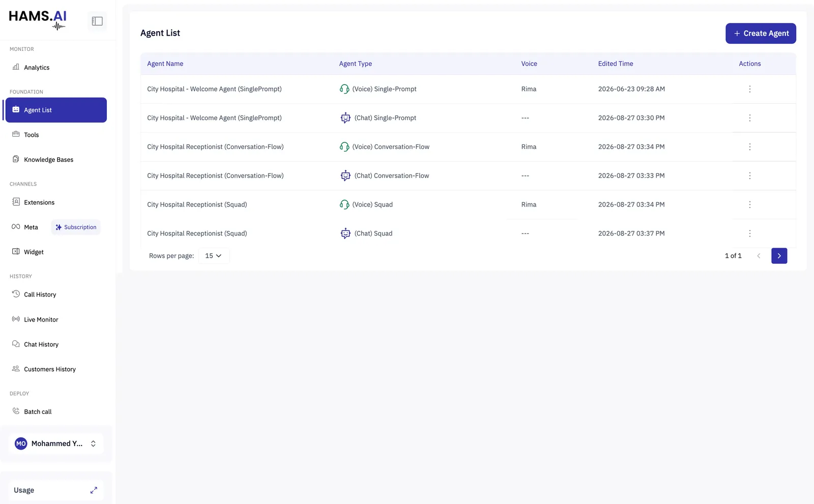Click the headset icon for Voice Squad
Screen dimensions: 814x504
(344, 204)
